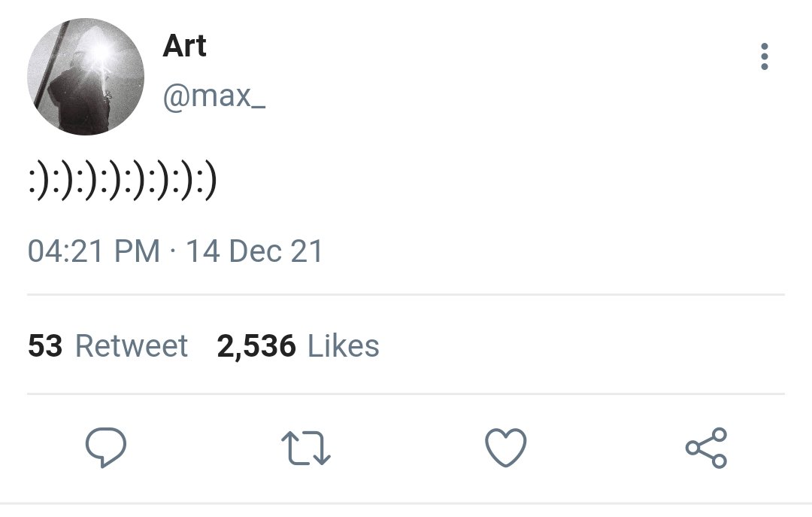
Task: View users under the Likes label
Action: pyautogui.click(x=344, y=346)
